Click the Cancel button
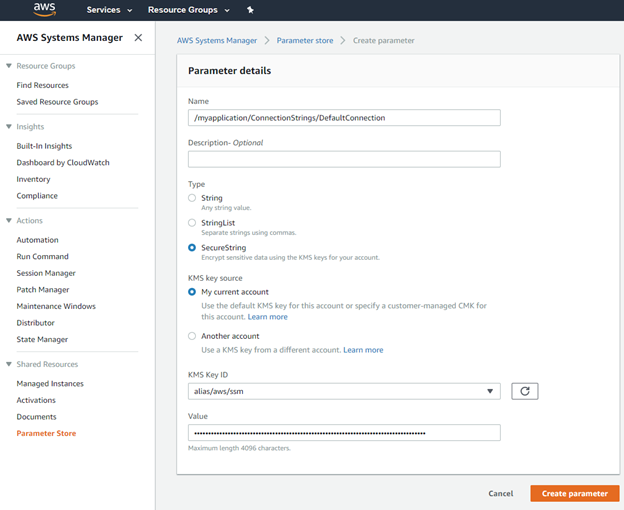This screenshot has height=510, width=624. (x=501, y=493)
